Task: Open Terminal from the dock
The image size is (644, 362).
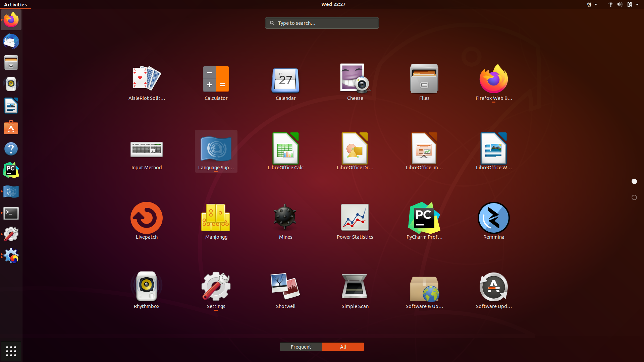Action: coord(11,213)
